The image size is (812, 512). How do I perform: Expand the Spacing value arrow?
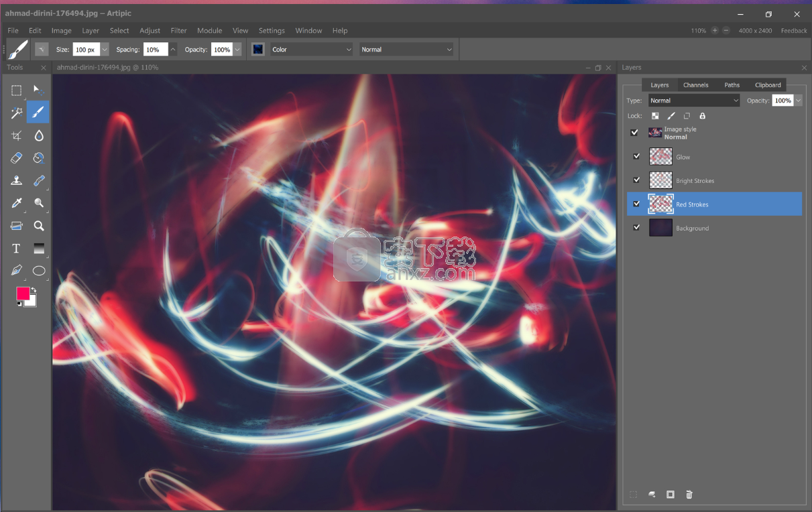173,50
